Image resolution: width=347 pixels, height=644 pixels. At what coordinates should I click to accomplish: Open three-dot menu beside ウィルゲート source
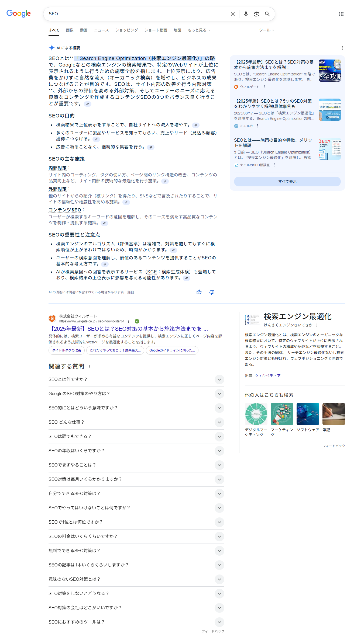[264, 87]
